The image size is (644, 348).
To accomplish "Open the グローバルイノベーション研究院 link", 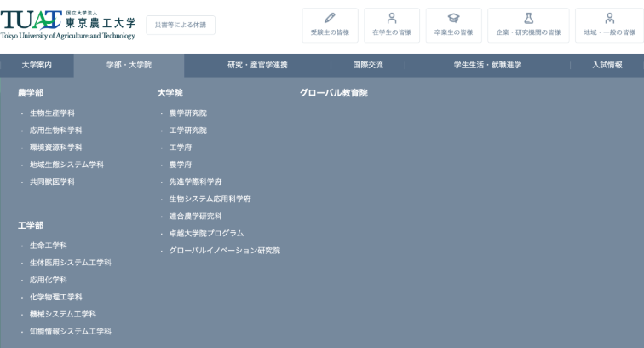I will pyautogui.click(x=224, y=251).
